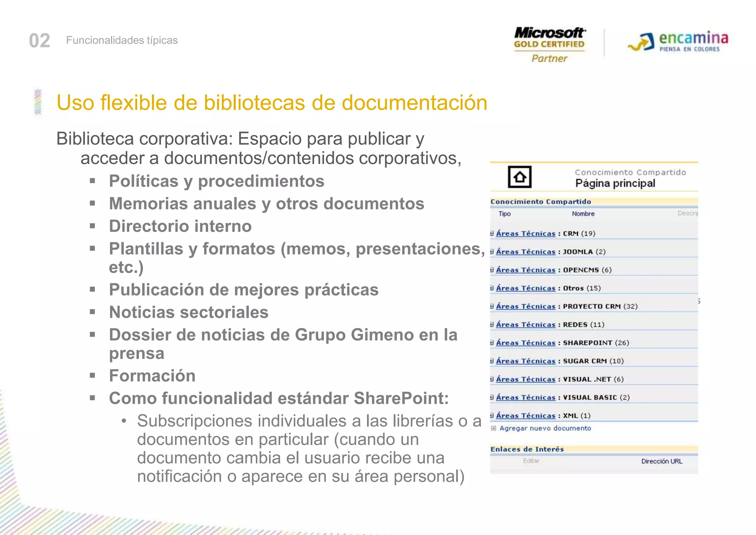
Task: Click the Conocimiento Compartido web part title
Action: coord(540,202)
